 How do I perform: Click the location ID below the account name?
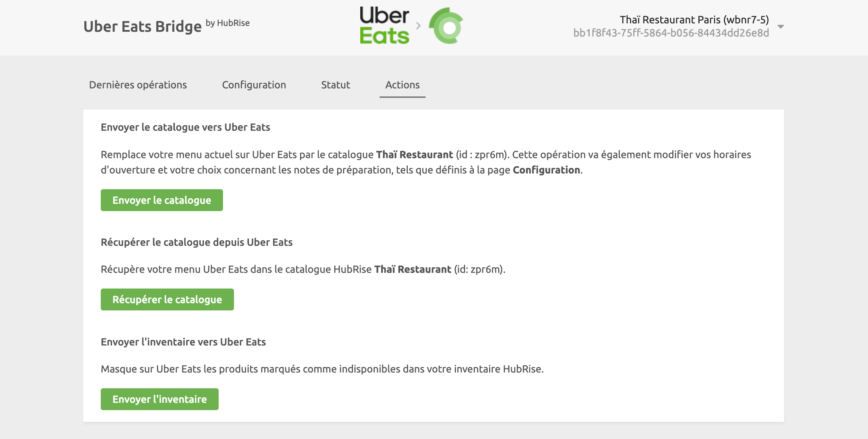(x=671, y=33)
